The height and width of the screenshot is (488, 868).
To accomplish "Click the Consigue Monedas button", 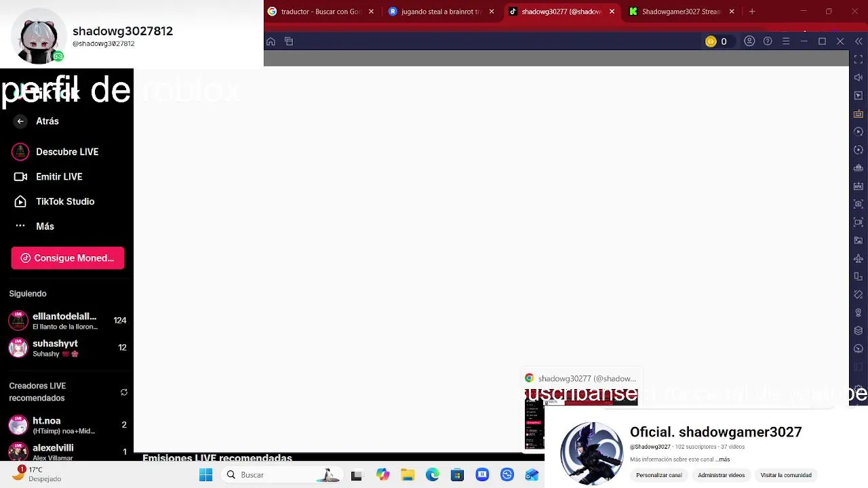I will point(68,258).
